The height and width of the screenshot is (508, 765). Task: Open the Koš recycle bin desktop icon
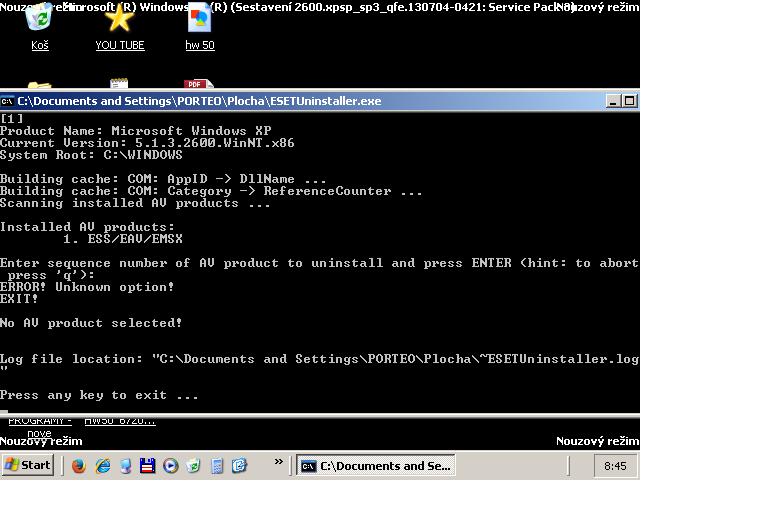40,27
